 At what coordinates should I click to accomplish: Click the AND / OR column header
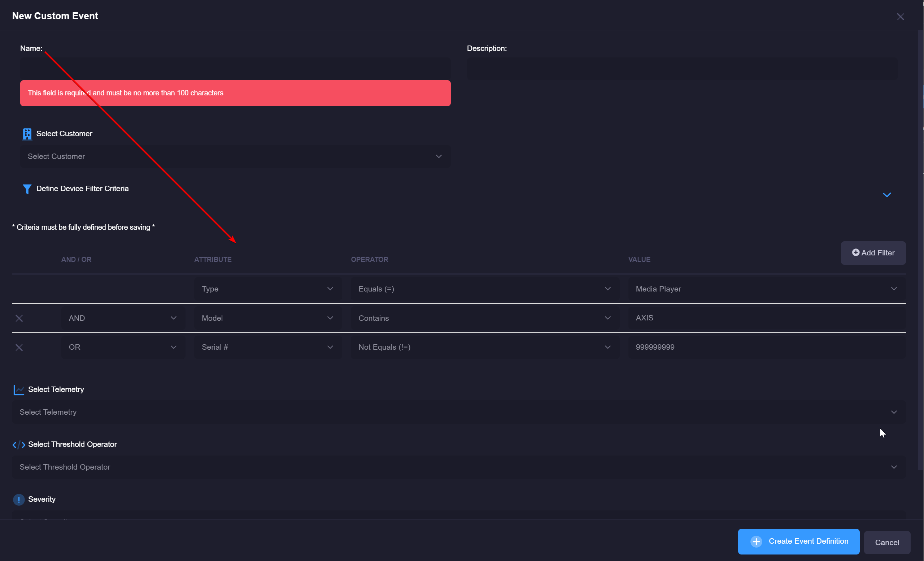tap(76, 259)
